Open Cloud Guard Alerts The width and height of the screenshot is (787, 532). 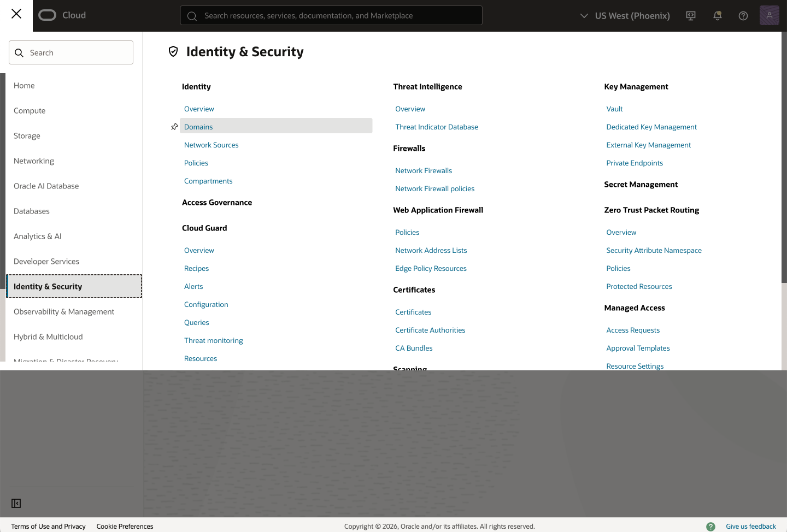click(193, 287)
